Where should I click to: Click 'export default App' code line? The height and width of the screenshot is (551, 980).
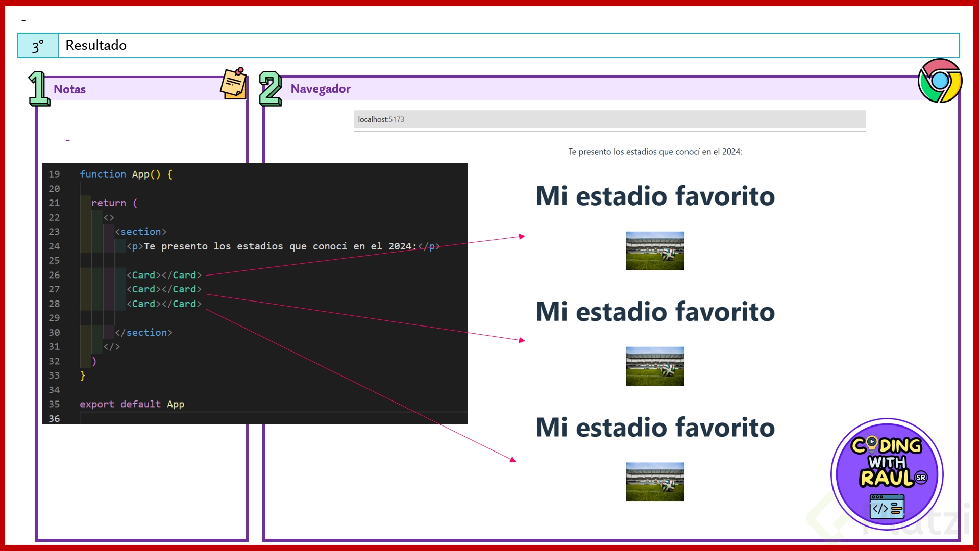coord(132,404)
